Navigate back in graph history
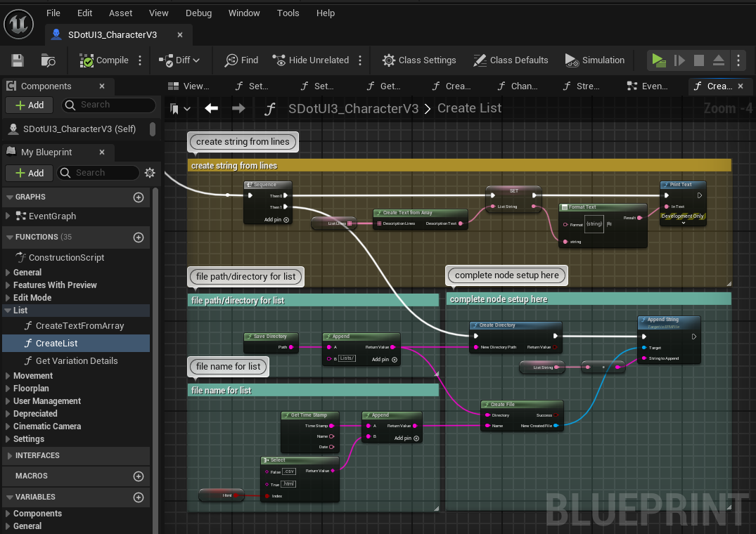756x534 pixels. pyautogui.click(x=211, y=108)
